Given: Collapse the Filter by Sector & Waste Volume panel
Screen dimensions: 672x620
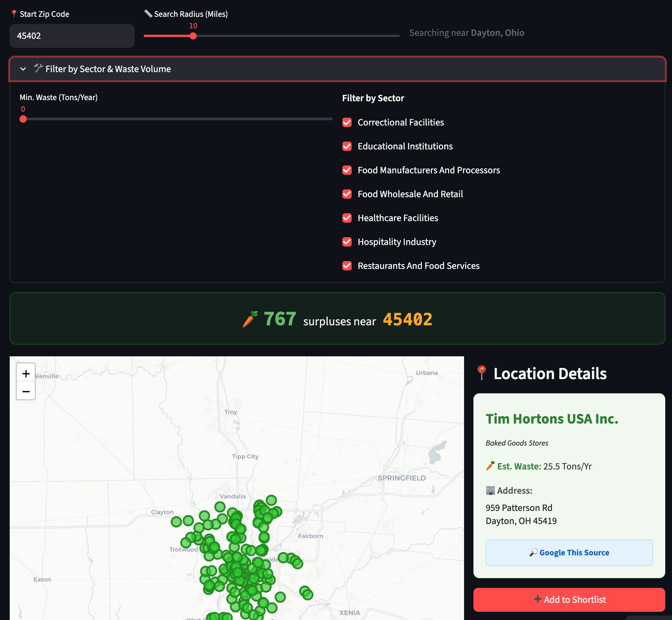Looking at the screenshot, I should (108, 69).
